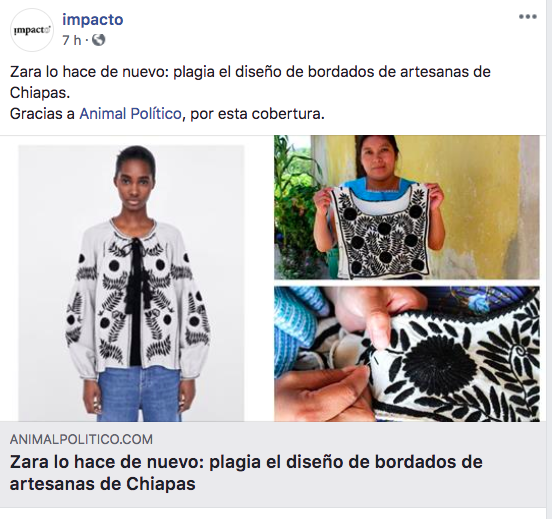Open the three-dots post options menu
This screenshot has width=552, height=519.
(527, 17)
